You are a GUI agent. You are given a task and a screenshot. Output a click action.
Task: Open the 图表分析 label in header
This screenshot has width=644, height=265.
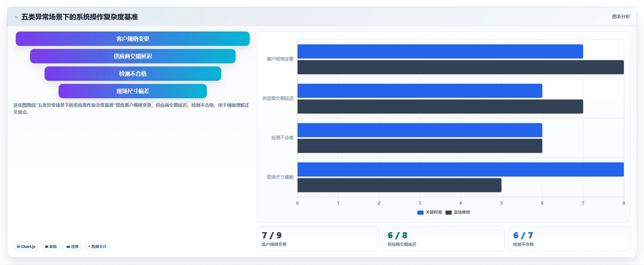(x=621, y=16)
